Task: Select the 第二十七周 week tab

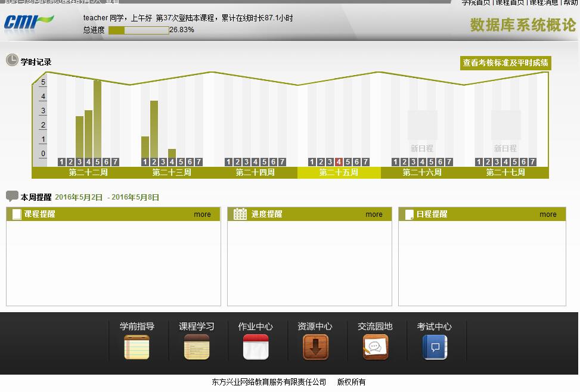Action: coord(505,173)
